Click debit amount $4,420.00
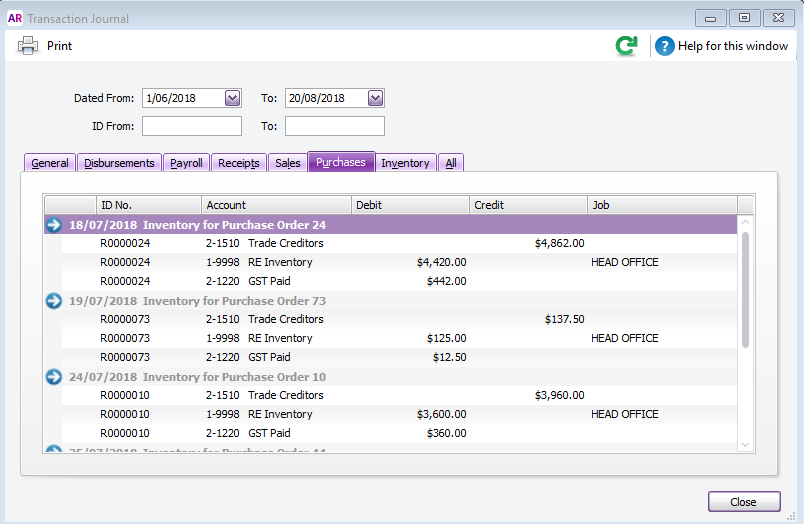The height and width of the screenshot is (524, 804). (441, 262)
